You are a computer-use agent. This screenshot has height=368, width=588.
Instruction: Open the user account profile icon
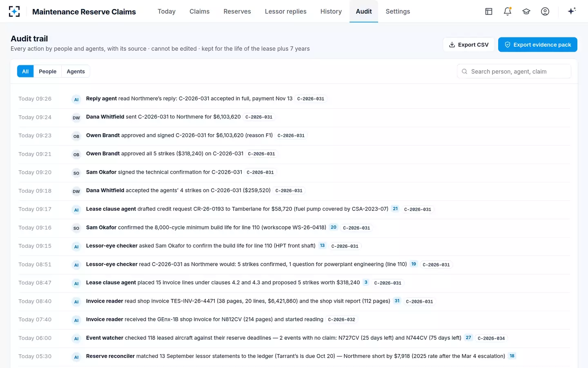click(x=545, y=11)
